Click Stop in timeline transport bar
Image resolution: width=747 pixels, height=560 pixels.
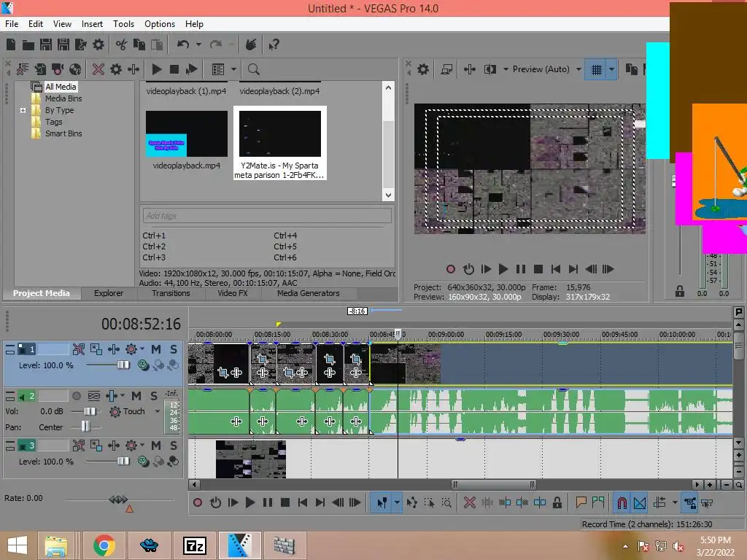(285, 503)
